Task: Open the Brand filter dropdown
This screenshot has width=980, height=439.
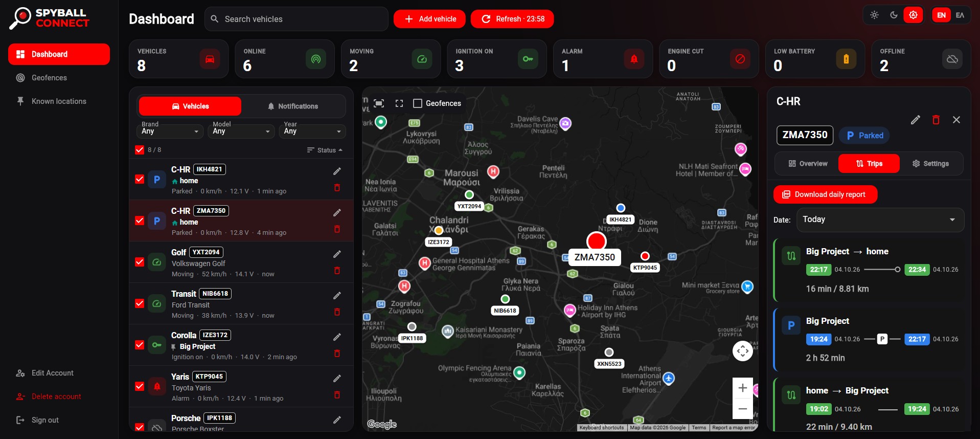Action: pos(170,131)
